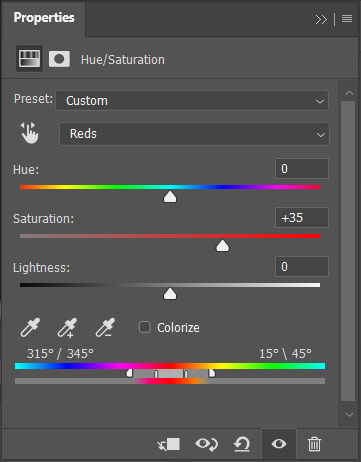Toggle adjustment layer visibility eye
Screen dimensions: 361x462
click(279, 444)
